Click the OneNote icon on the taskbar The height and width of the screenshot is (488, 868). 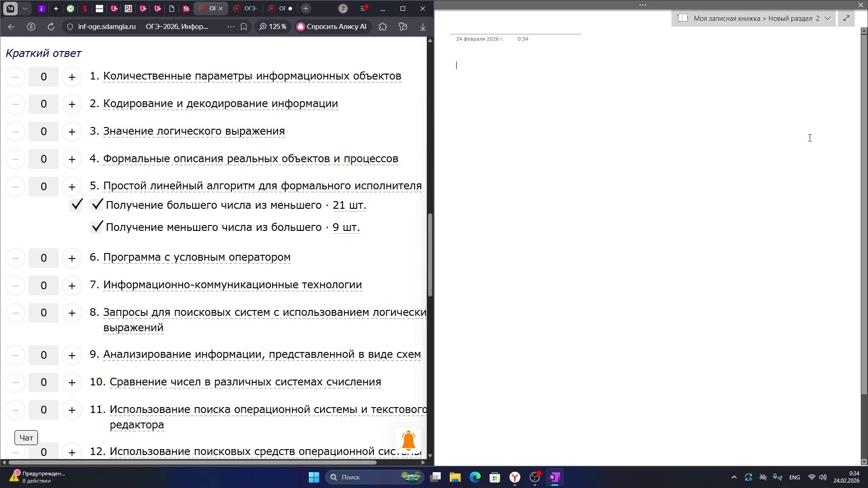click(555, 477)
